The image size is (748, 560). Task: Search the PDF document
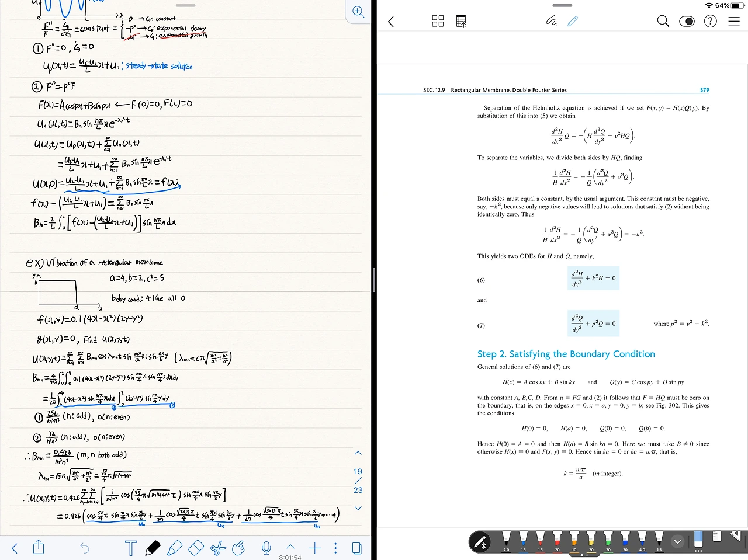click(663, 21)
